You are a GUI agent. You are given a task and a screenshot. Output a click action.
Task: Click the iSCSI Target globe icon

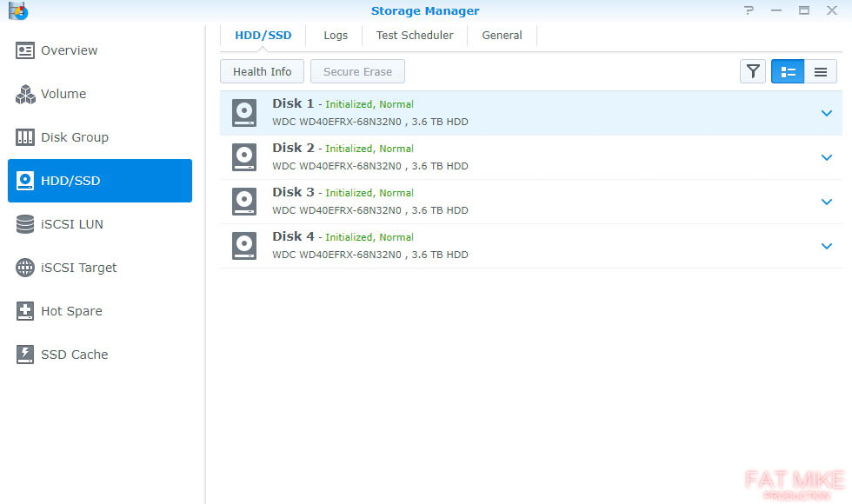tap(25, 268)
